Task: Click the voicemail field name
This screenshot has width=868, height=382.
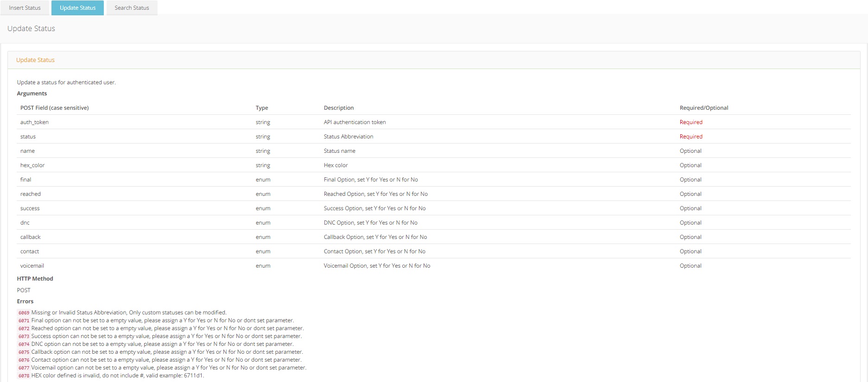Action: point(32,266)
